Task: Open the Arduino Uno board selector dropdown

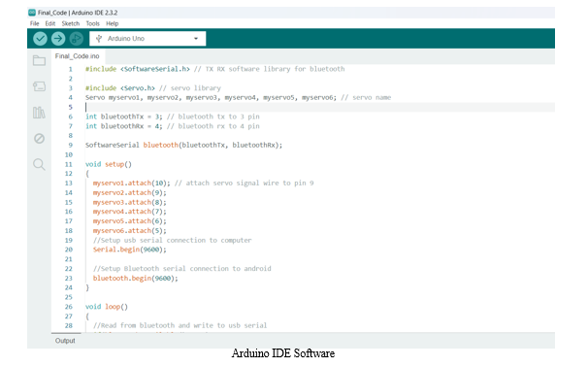Action: pyautogui.click(x=147, y=39)
